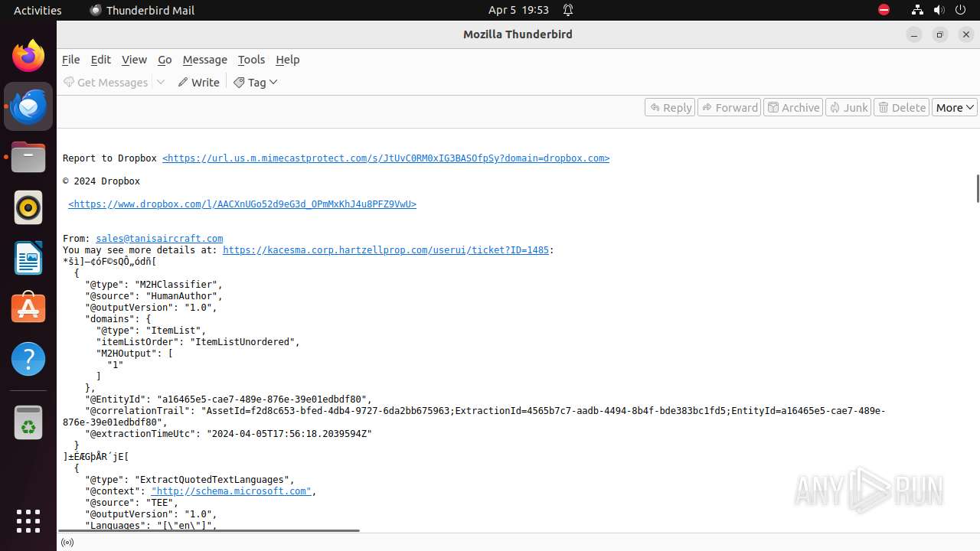980x551 pixels.
Task: Click the "@source": "TEE" line
Action: pos(132,503)
